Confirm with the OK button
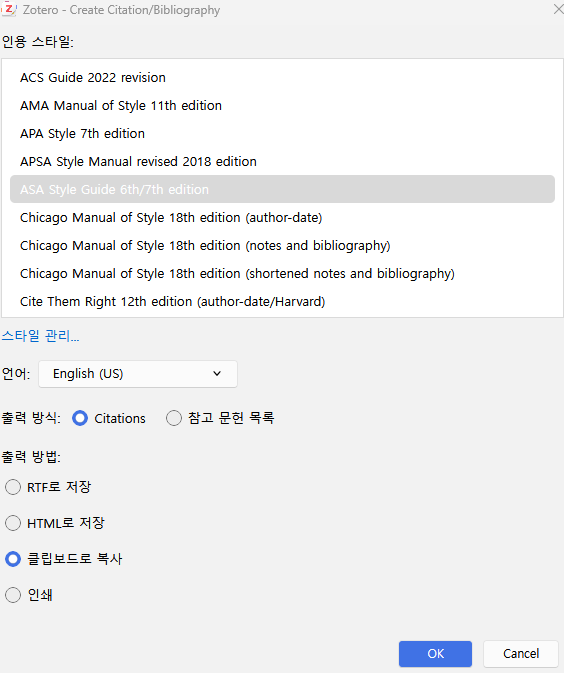The image size is (564, 673). tap(435, 654)
